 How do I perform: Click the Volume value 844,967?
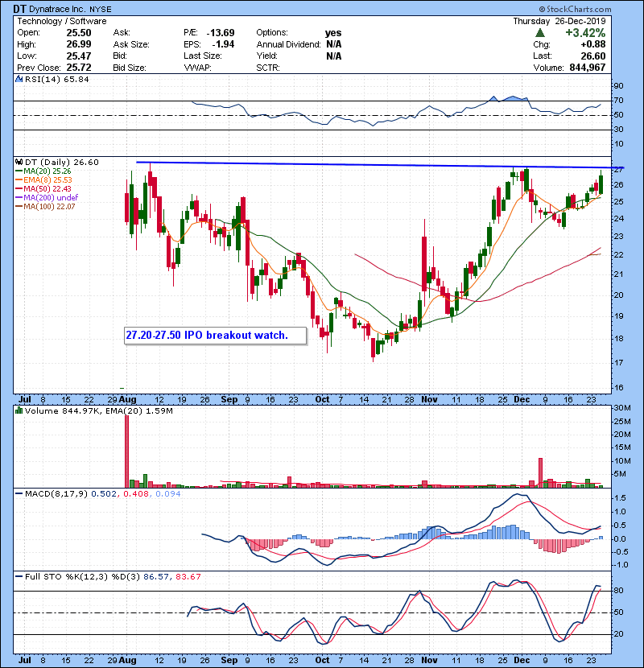tap(588, 68)
